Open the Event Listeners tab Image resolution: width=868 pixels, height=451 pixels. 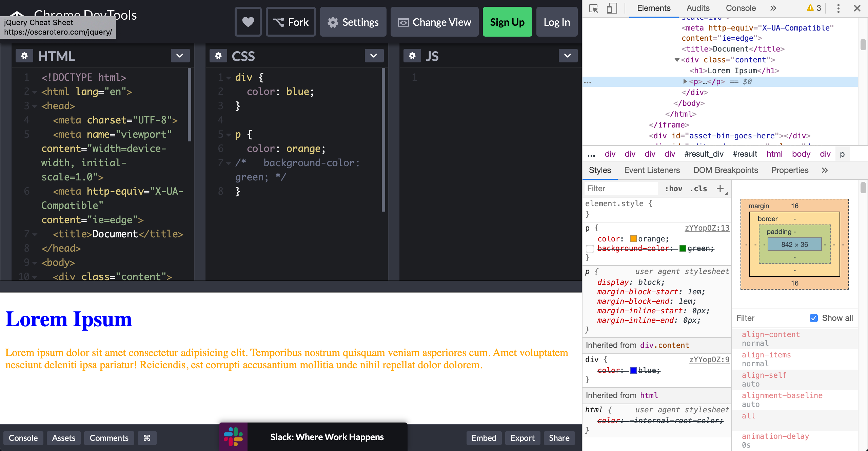(652, 170)
